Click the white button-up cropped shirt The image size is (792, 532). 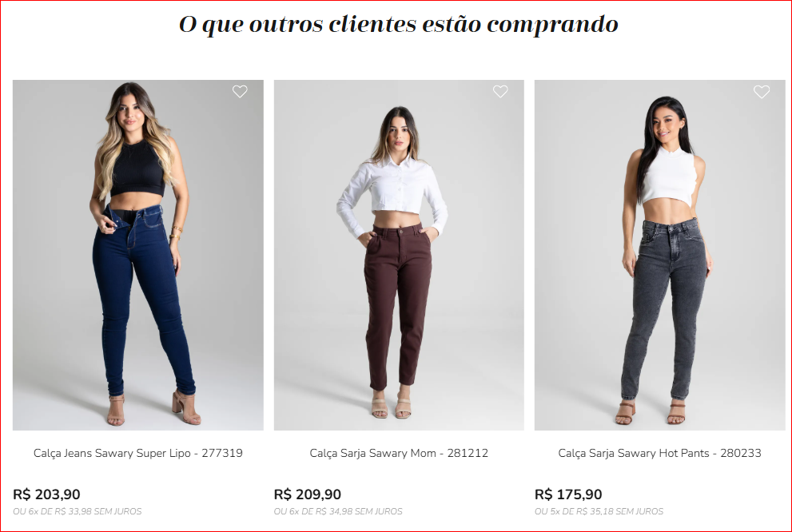[x=392, y=194]
